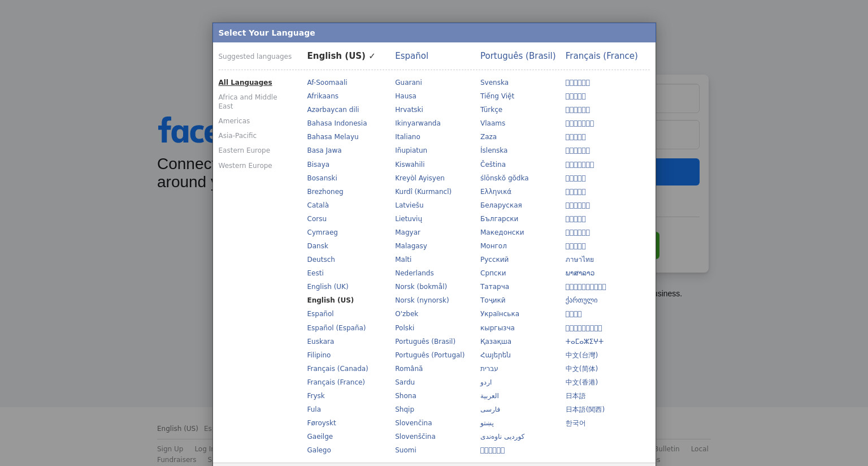Image resolution: width=868 pixels, height=466 pixels.
Task: Filter languages by Americas region
Action: coord(234,121)
